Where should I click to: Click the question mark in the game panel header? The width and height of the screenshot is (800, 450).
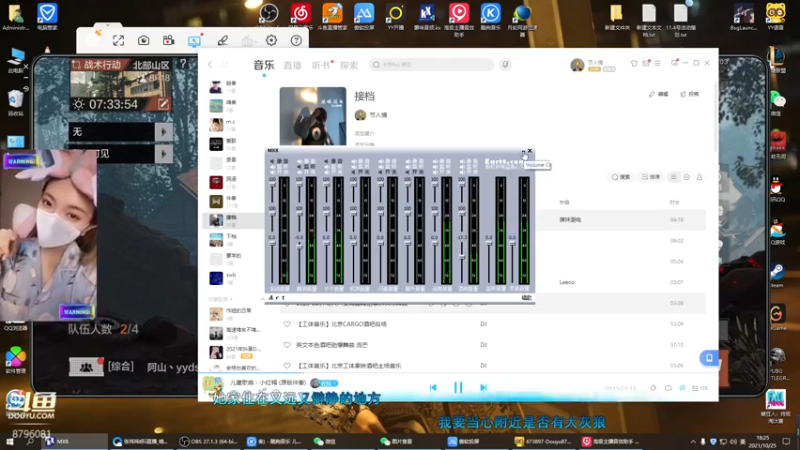click(183, 64)
